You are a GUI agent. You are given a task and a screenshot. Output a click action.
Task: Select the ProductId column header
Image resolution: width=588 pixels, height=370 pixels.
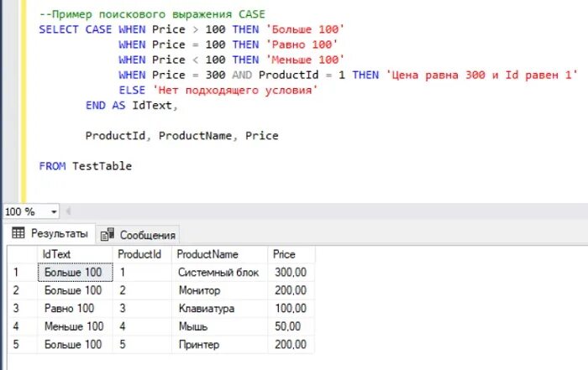(x=142, y=254)
